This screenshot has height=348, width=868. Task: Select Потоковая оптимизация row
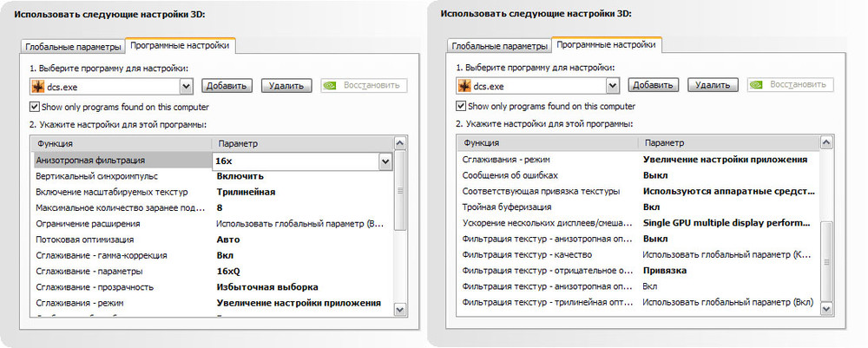(x=213, y=240)
